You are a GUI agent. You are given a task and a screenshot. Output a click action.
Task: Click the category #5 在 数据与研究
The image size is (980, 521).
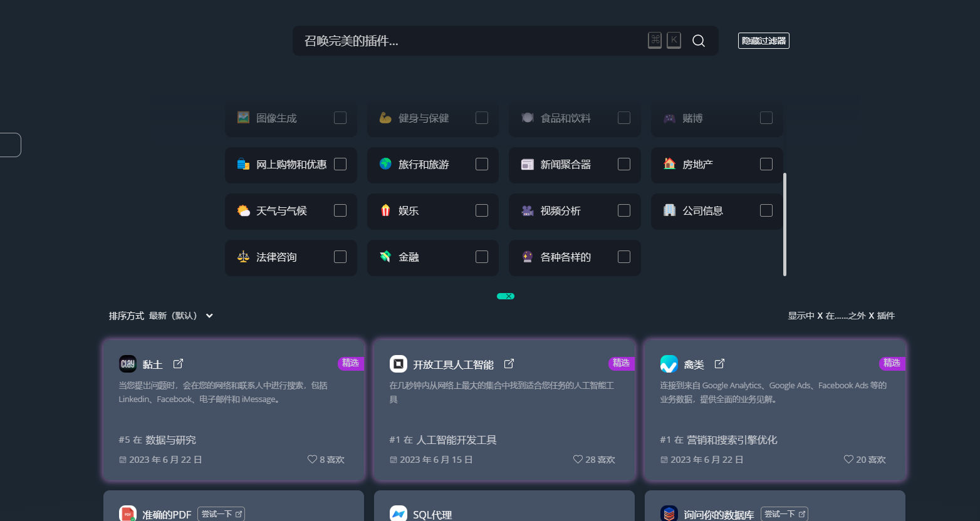point(157,440)
